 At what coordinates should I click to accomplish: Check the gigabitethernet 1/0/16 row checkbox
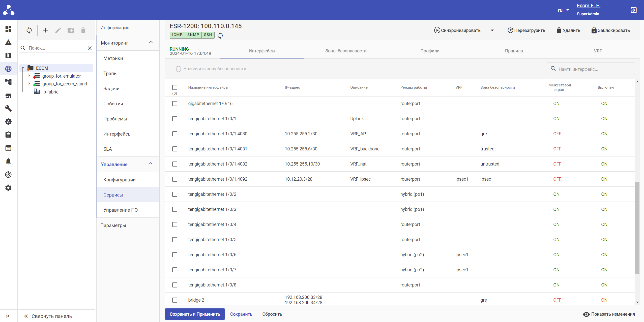click(x=175, y=104)
